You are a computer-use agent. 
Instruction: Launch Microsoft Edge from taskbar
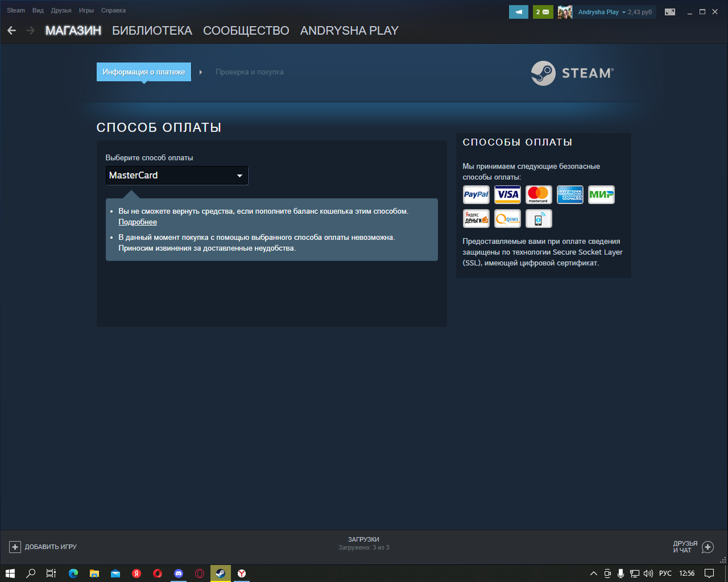[73, 573]
